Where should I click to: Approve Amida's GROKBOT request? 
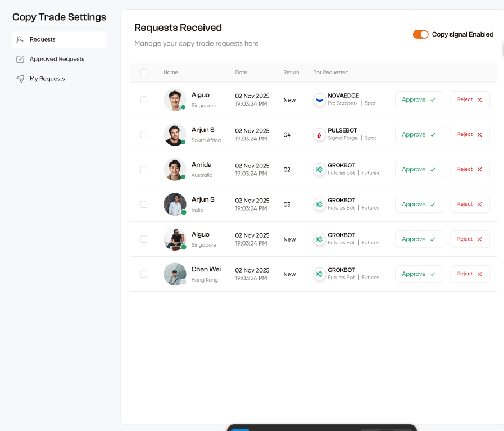(x=419, y=169)
